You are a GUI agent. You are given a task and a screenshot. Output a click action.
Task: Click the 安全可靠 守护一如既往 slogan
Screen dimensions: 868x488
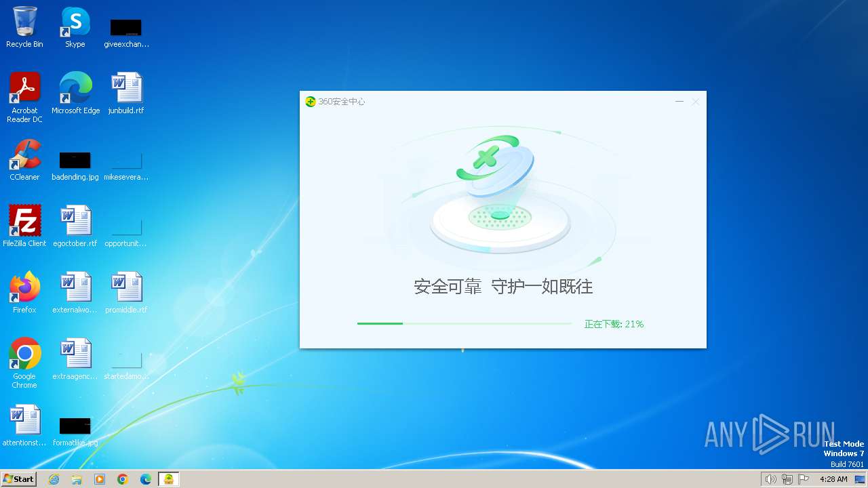(503, 287)
